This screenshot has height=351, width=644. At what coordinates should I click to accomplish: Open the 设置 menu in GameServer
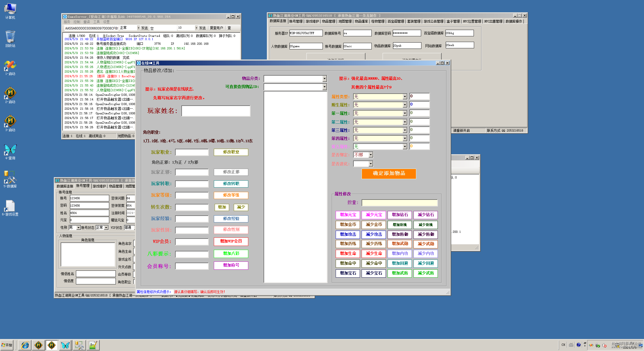click(x=106, y=22)
